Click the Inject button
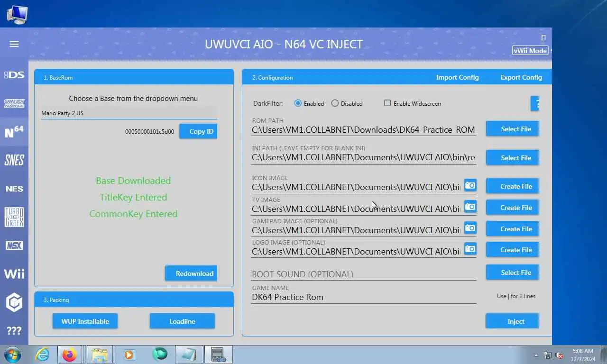Viewport: 607px width, 364px height. click(512, 321)
